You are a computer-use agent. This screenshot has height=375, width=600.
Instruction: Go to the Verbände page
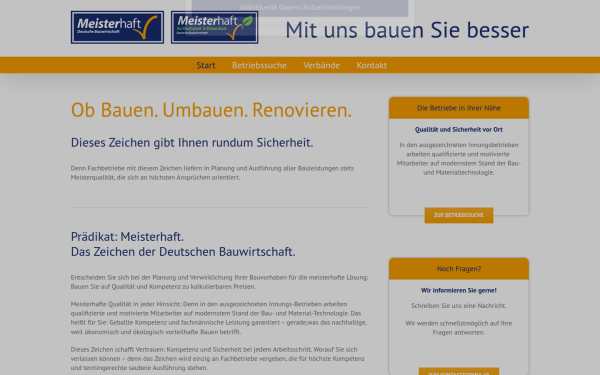tap(321, 65)
